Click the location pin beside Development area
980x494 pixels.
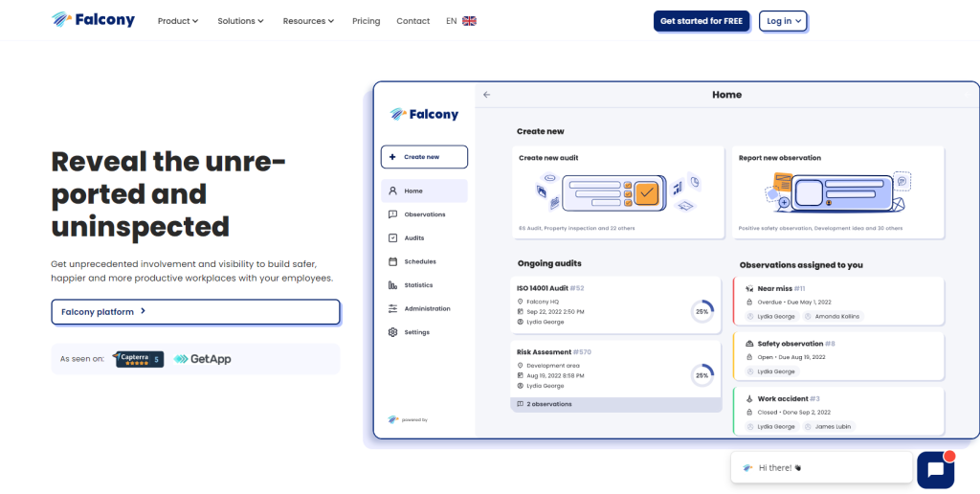point(520,365)
